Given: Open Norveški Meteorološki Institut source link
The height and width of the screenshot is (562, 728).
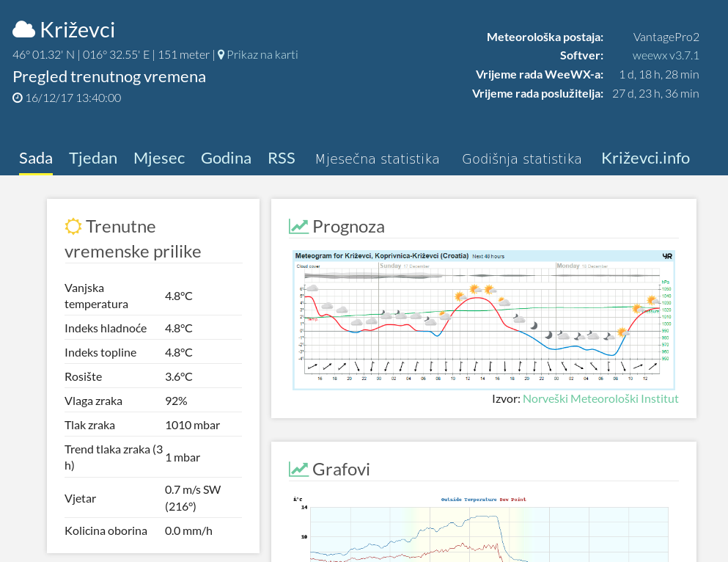Looking at the screenshot, I should tap(600, 399).
